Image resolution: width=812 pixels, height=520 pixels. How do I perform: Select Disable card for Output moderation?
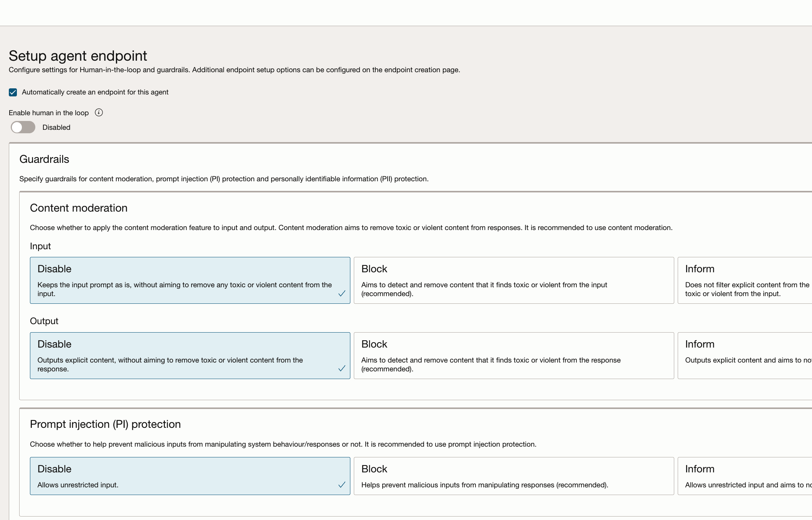(190, 355)
